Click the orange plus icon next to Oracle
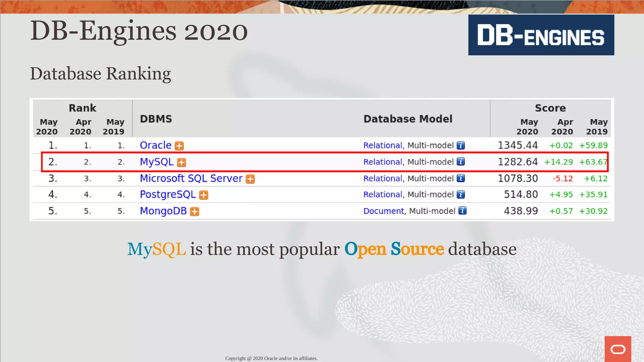644x362 pixels. 179,146
